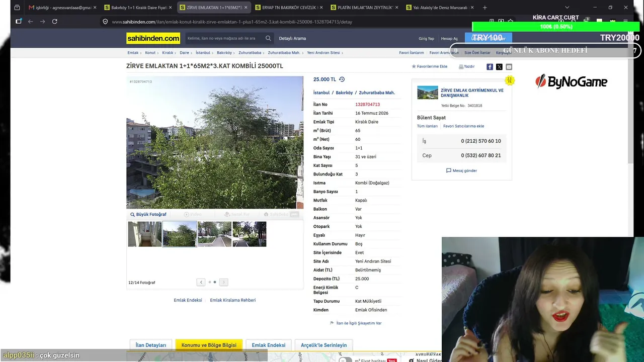Click Hesap Aç to create account
This screenshot has width=644, height=362.
tap(449, 39)
